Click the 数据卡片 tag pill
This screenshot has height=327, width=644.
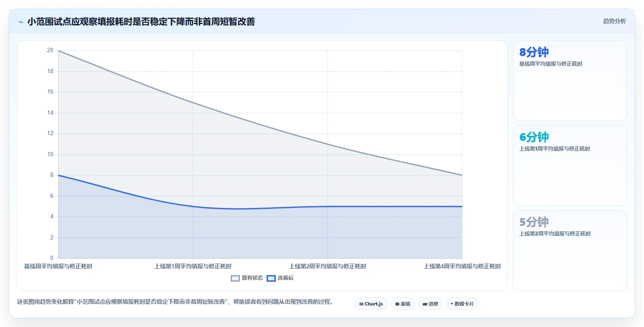click(x=462, y=304)
